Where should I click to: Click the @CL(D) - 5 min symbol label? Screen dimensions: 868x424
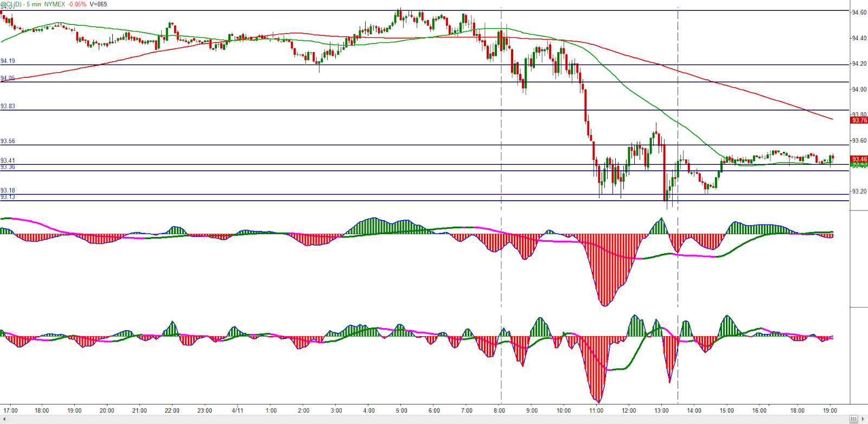(21, 4)
